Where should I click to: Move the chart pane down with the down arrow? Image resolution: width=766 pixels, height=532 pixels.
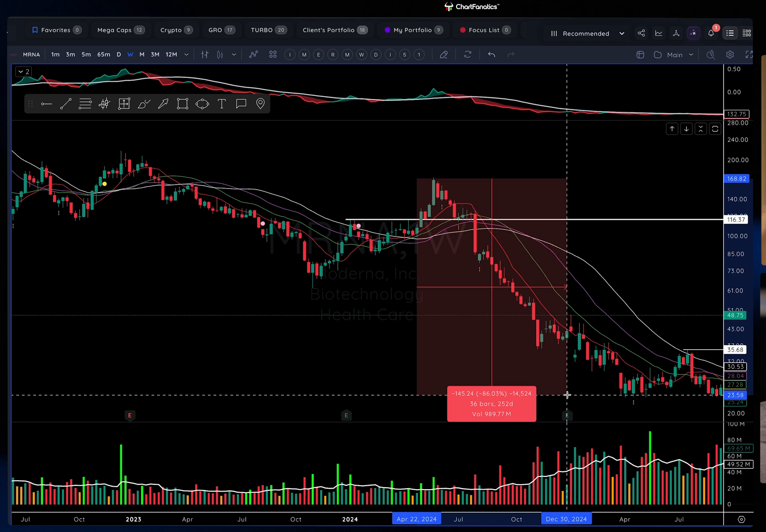point(686,129)
